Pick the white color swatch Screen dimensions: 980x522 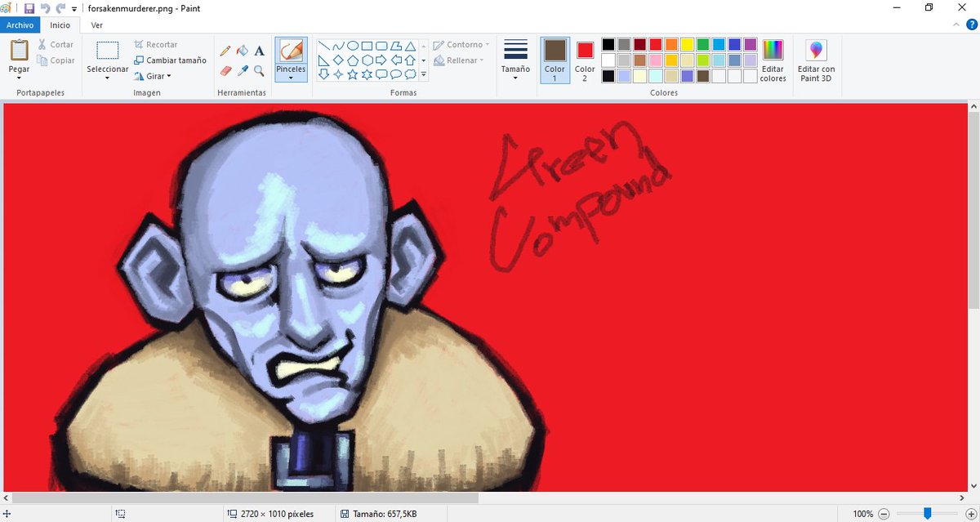(608, 60)
